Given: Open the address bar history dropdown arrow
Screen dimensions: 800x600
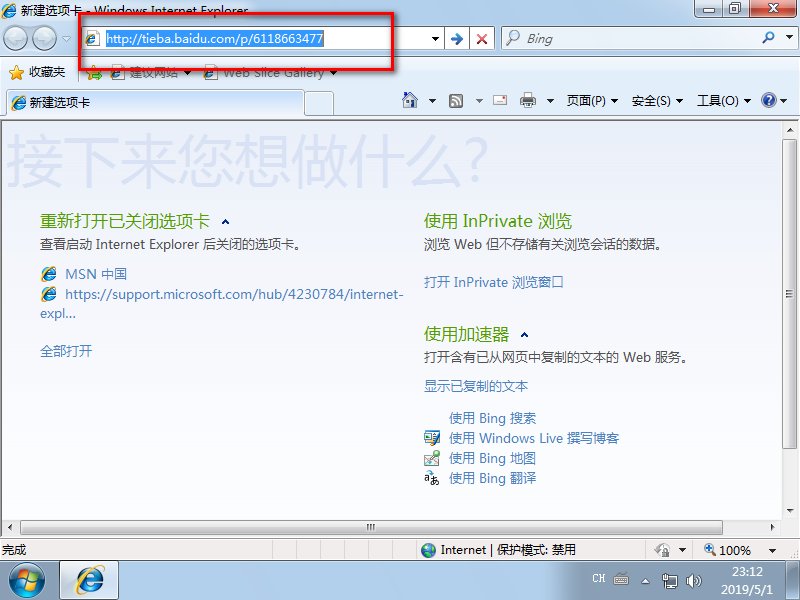Looking at the screenshot, I should [x=432, y=38].
